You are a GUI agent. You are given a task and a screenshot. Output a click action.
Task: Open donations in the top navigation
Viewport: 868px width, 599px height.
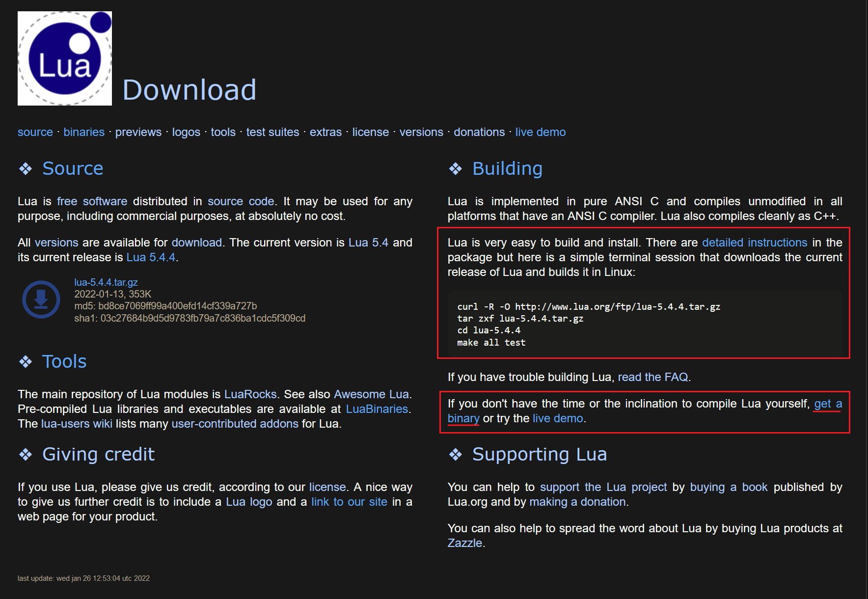pyautogui.click(x=479, y=132)
